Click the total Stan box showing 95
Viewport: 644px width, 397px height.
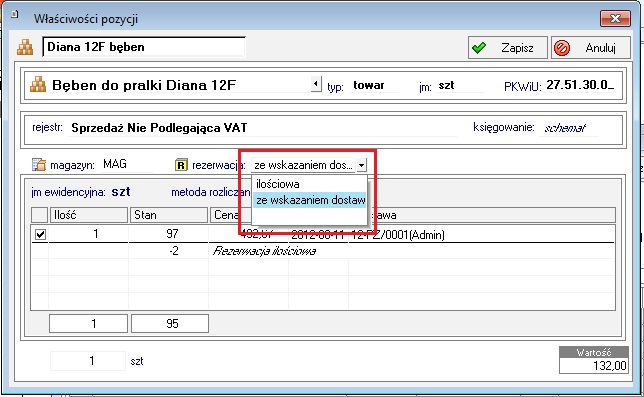click(170, 324)
